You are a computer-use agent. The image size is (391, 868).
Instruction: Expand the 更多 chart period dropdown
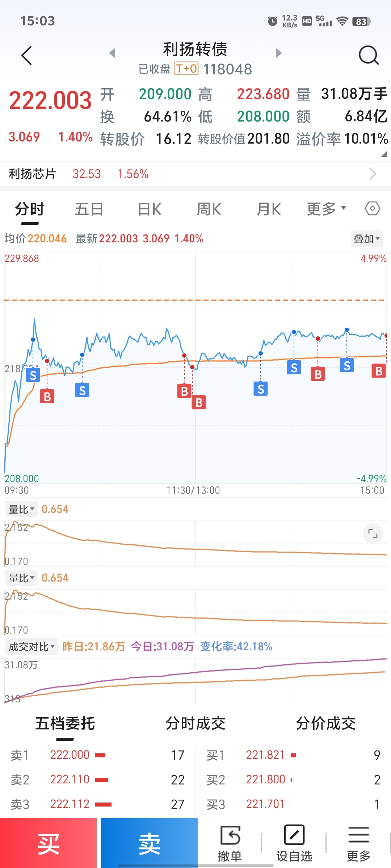coord(326,209)
